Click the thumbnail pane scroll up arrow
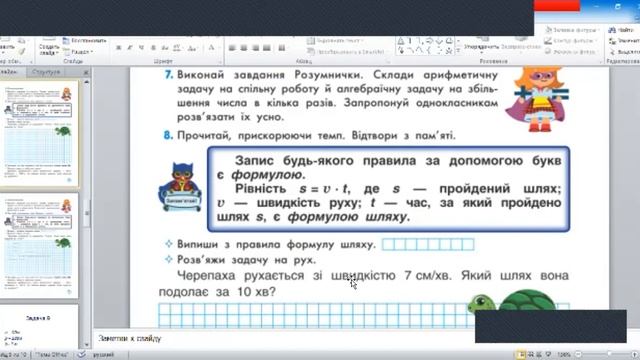Image resolution: width=640 pixels, height=360 pixels. [87, 82]
